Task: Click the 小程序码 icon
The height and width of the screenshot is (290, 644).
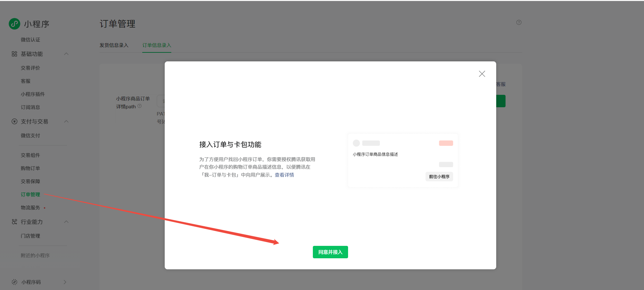Action: pyautogui.click(x=14, y=282)
